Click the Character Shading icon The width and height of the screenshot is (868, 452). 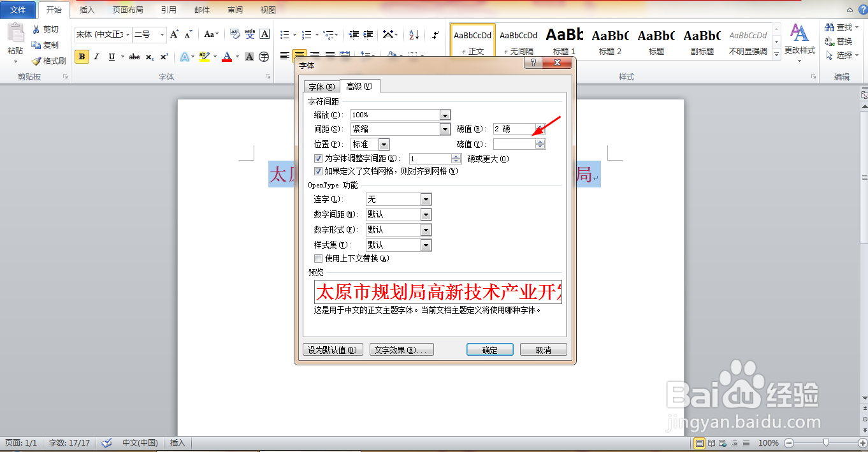[250, 57]
